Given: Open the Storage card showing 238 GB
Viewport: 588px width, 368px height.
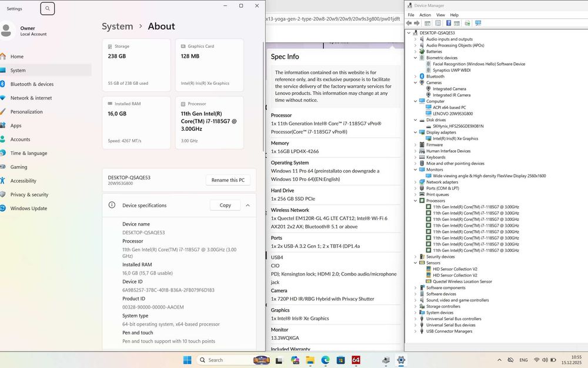Looking at the screenshot, I should [x=136, y=65].
